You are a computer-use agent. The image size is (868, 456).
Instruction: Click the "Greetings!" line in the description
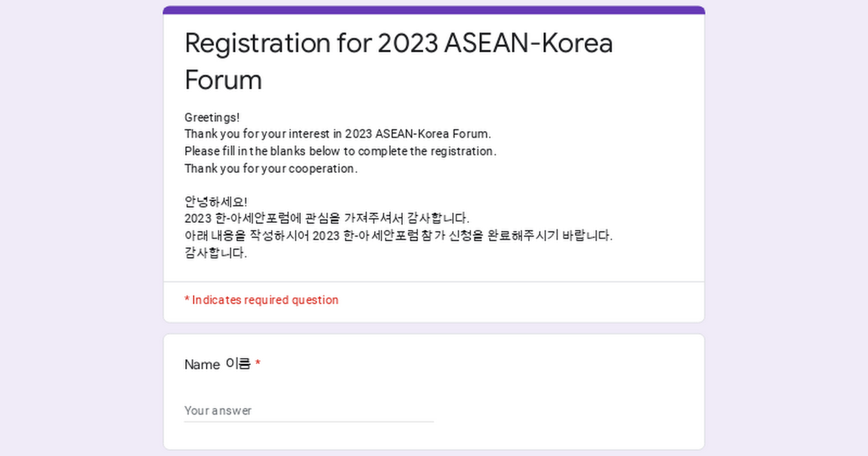pyautogui.click(x=212, y=117)
